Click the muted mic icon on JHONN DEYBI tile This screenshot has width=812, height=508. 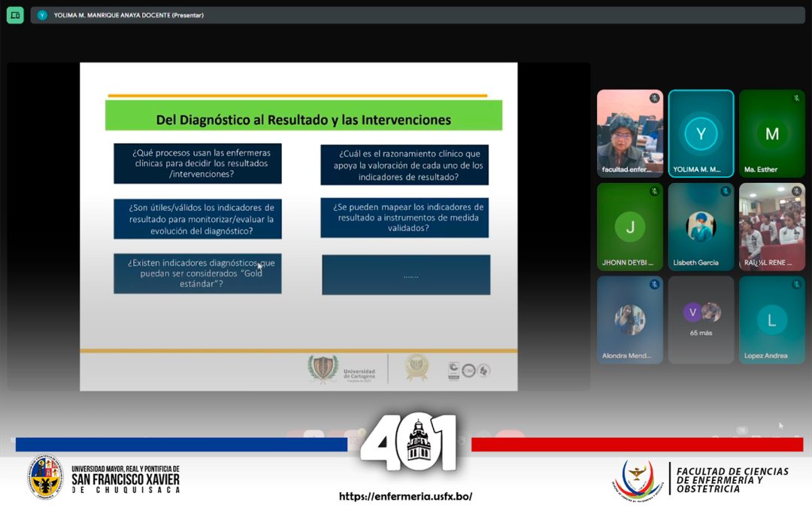point(654,192)
